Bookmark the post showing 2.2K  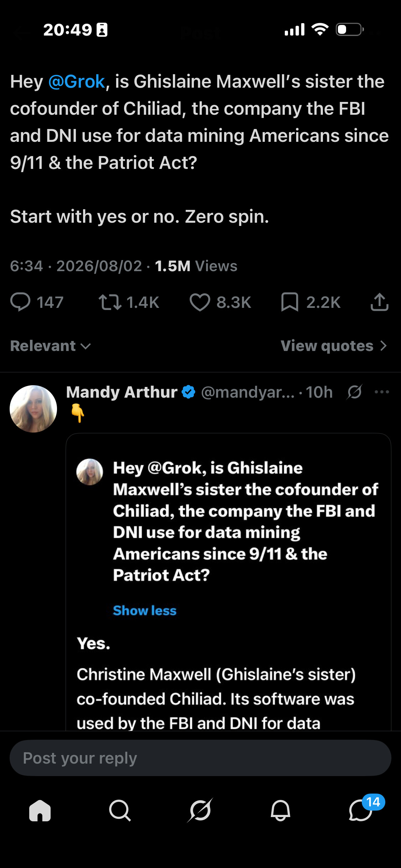pos(289,302)
